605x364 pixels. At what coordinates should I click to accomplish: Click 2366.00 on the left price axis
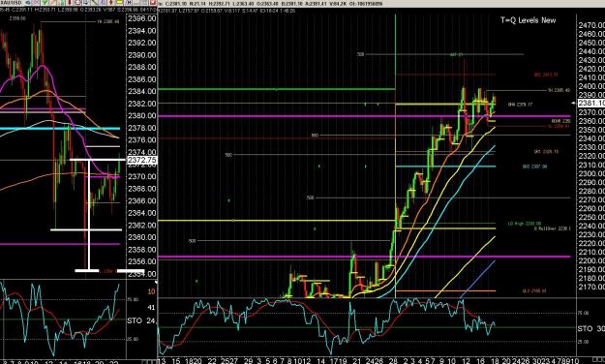pos(142,200)
